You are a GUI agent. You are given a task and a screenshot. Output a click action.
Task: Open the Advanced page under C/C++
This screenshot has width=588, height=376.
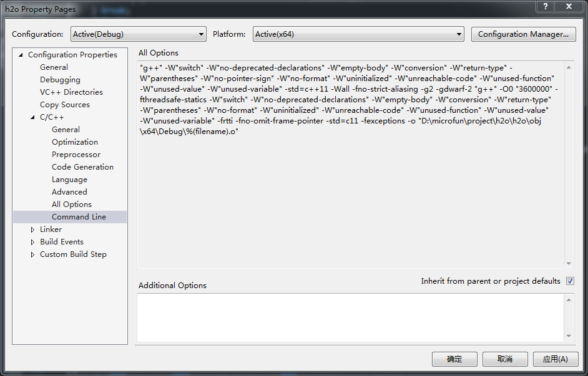click(69, 192)
